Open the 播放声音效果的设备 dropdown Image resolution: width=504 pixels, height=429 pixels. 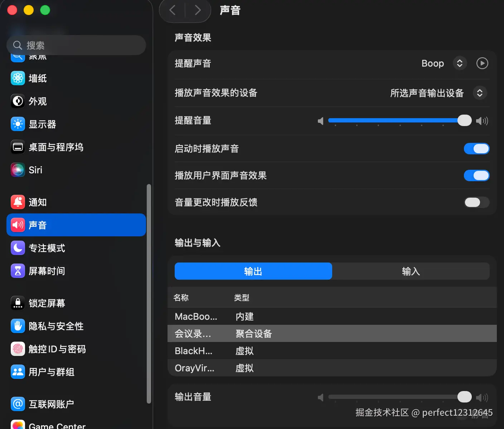pyautogui.click(x=480, y=93)
